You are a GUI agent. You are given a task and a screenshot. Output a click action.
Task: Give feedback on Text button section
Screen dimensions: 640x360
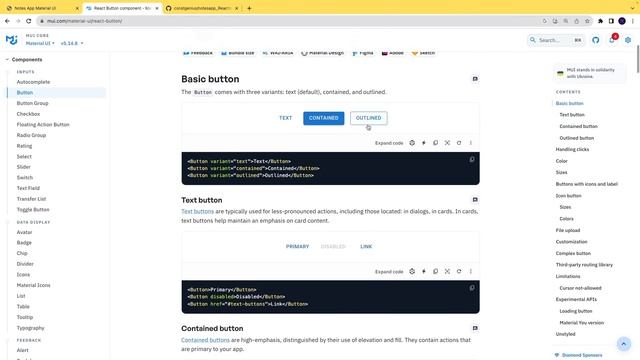[475, 200]
